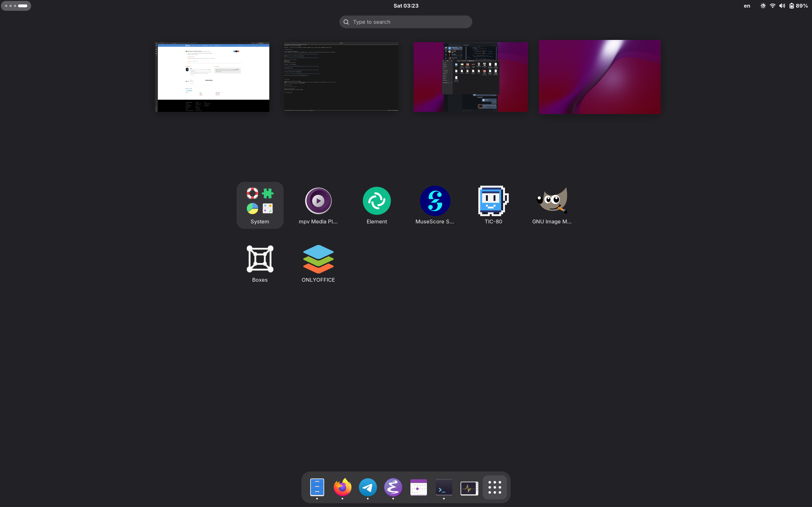Open the en keyboard layout menu
The height and width of the screenshot is (507, 812).
(747, 6)
